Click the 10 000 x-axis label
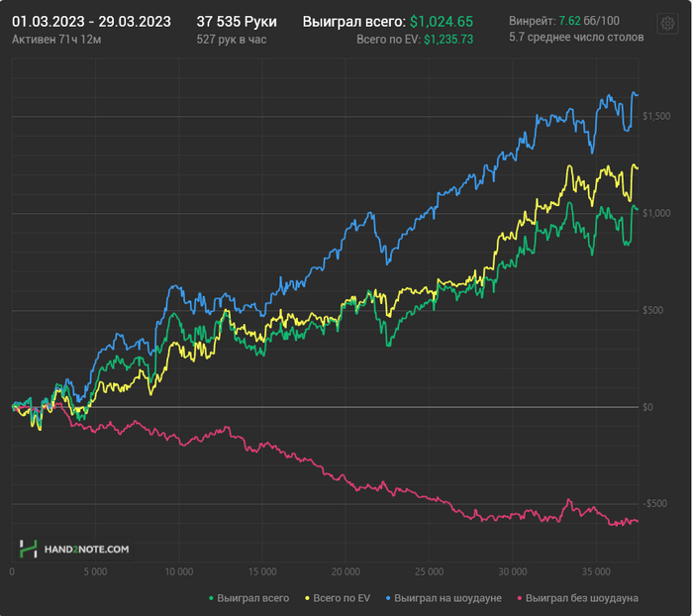The width and height of the screenshot is (693, 616). tap(179, 571)
